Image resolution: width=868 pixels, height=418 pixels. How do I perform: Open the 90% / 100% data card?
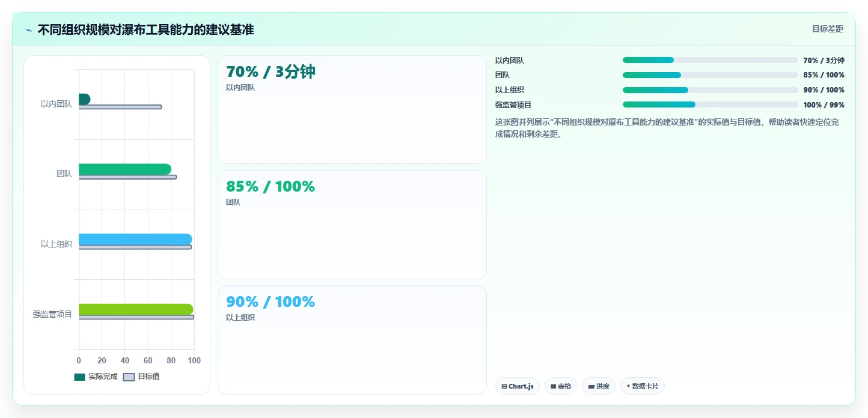click(352, 339)
